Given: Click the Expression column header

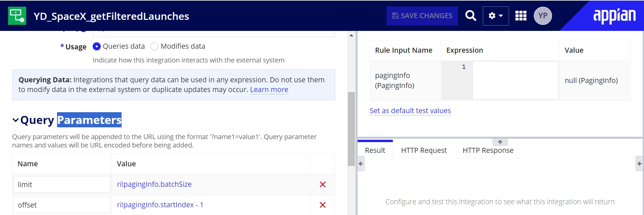Looking at the screenshot, I should (x=464, y=50).
